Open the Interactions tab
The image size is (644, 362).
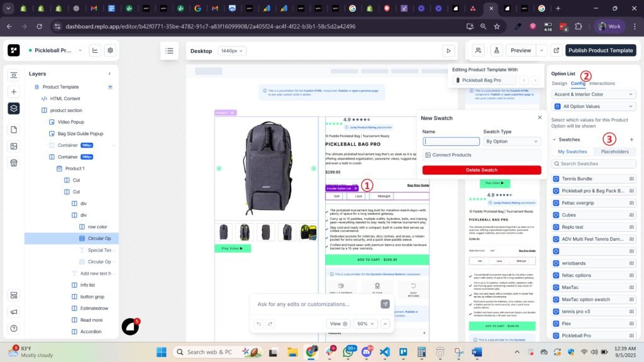(602, 84)
